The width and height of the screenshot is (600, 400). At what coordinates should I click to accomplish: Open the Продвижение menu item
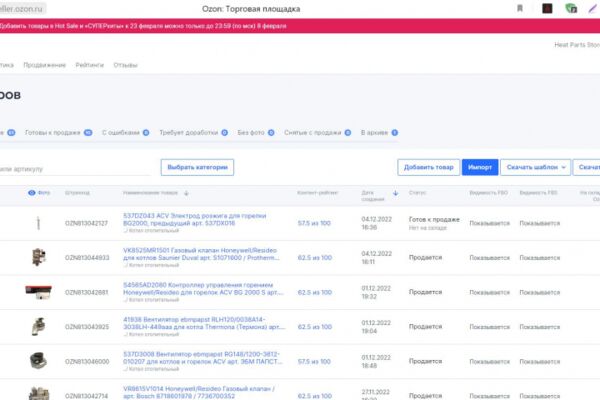45,65
